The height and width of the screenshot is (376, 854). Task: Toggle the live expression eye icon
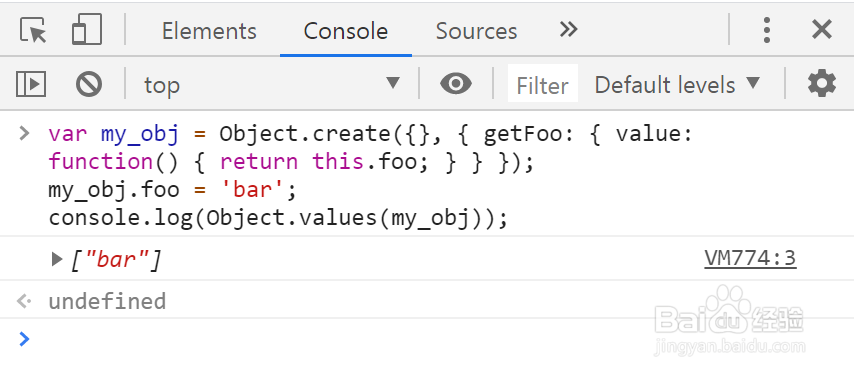[x=456, y=84]
